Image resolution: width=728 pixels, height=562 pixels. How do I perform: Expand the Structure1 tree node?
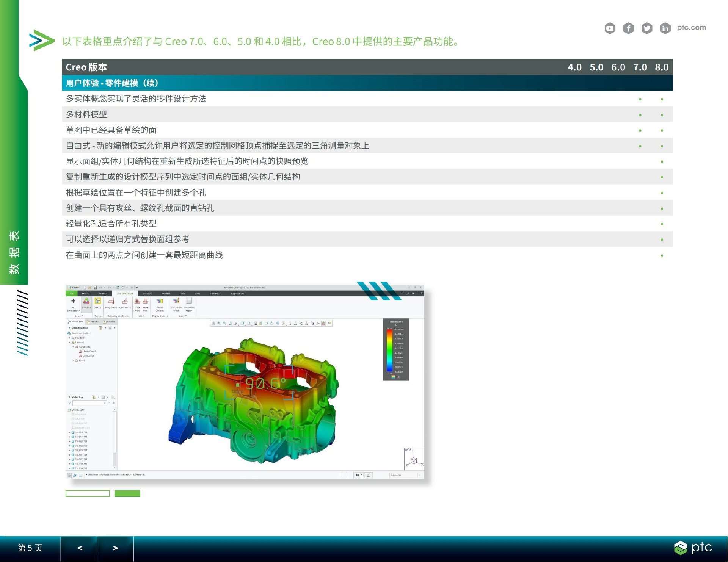coord(69,338)
